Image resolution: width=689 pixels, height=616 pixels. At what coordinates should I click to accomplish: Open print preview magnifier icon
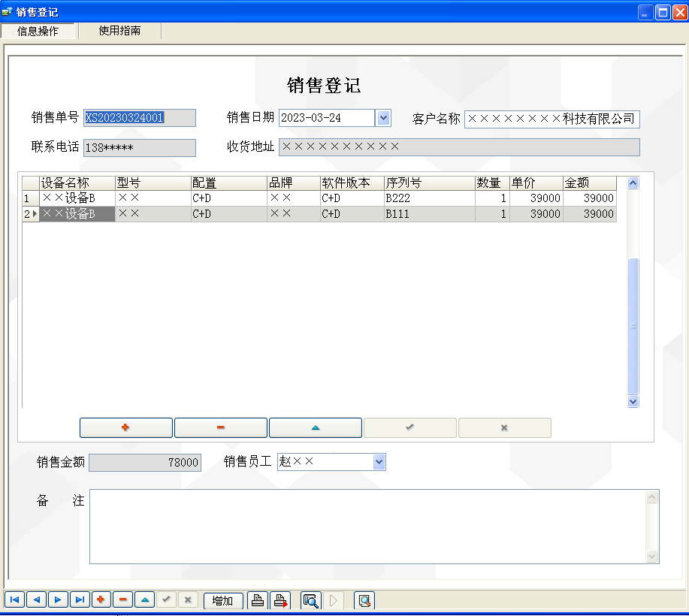point(310,600)
